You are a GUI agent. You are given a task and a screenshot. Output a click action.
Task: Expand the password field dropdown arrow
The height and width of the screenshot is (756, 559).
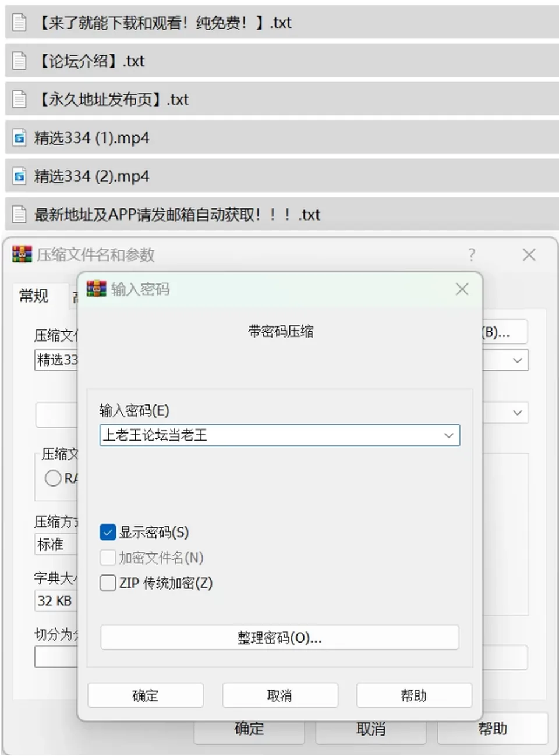(448, 435)
